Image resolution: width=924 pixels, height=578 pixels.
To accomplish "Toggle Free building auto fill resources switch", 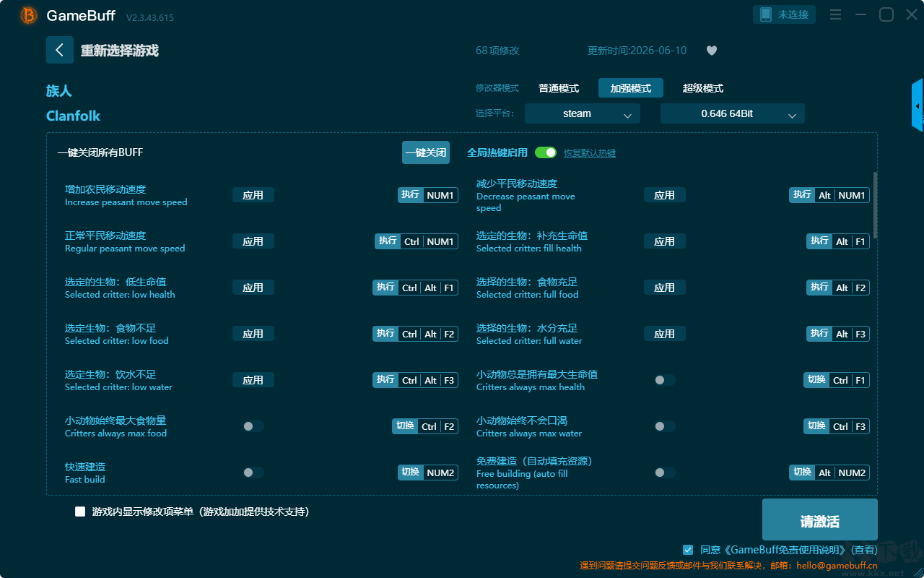I will point(665,473).
